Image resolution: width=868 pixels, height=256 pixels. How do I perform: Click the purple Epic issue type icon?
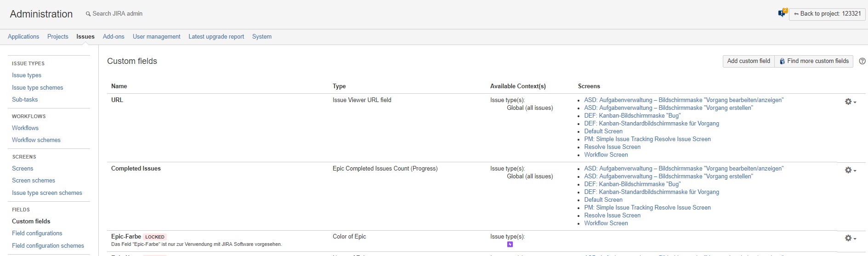510,245
